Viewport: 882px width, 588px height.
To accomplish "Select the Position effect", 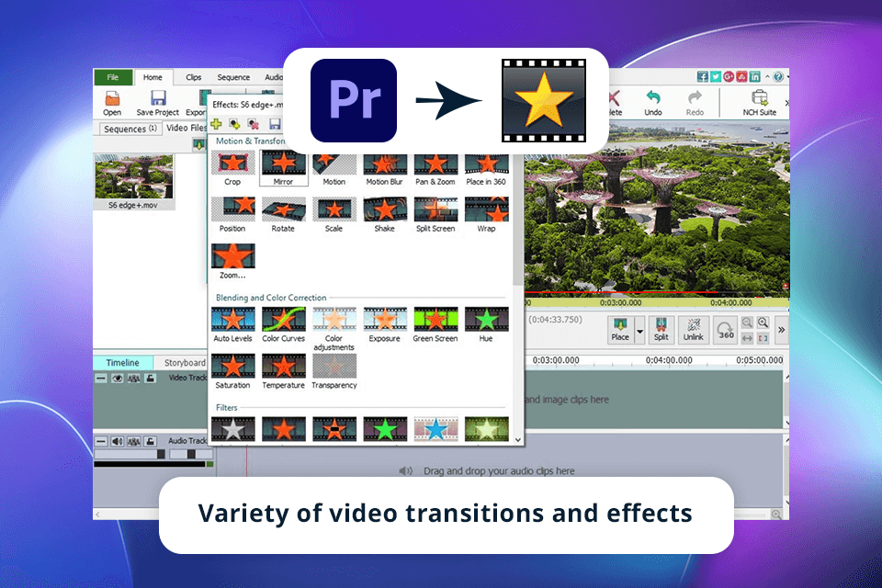I will [x=232, y=214].
